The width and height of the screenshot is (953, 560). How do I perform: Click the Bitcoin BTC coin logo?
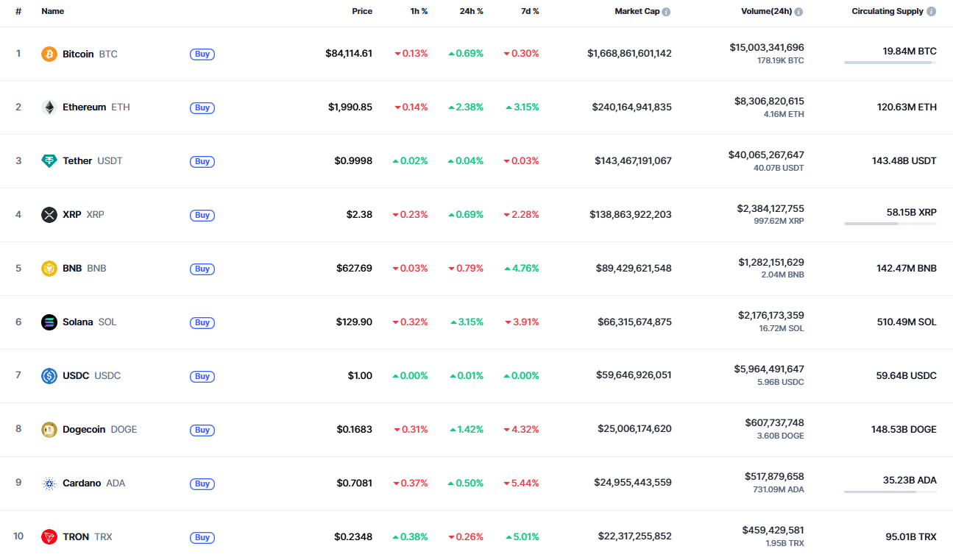click(49, 53)
